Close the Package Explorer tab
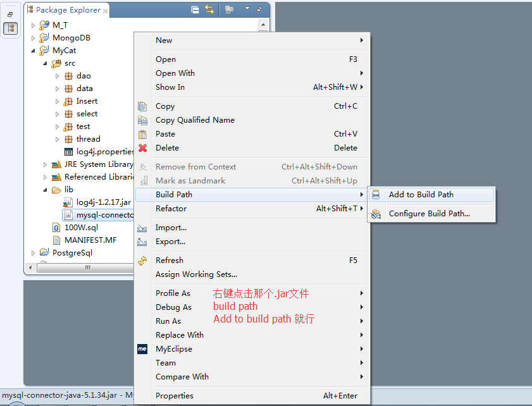Screen dimensions: 532x406 (x=105, y=11)
